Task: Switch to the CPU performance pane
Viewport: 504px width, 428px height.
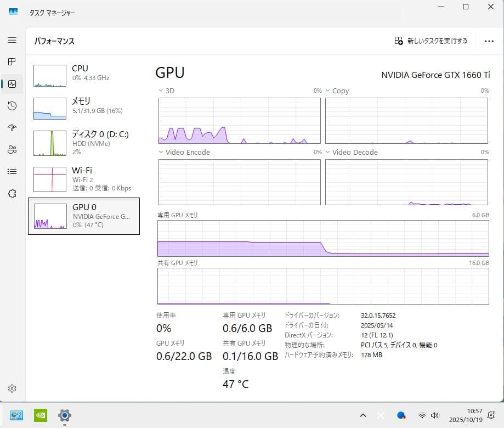Action: click(x=82, y=75)
